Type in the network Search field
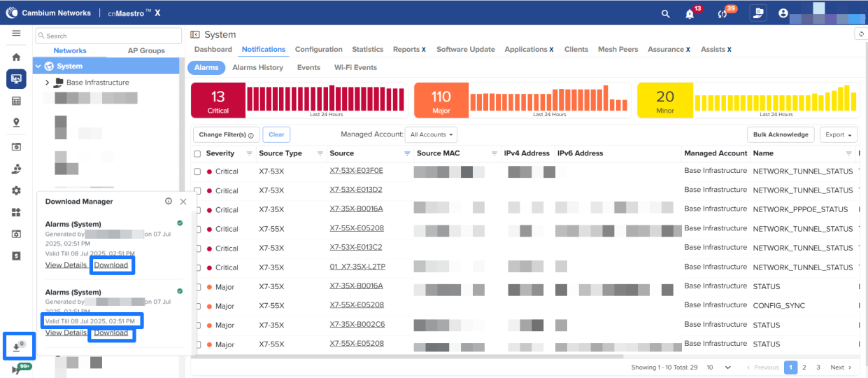The height and width of the screenshot is (378, 868). [108, 36]
